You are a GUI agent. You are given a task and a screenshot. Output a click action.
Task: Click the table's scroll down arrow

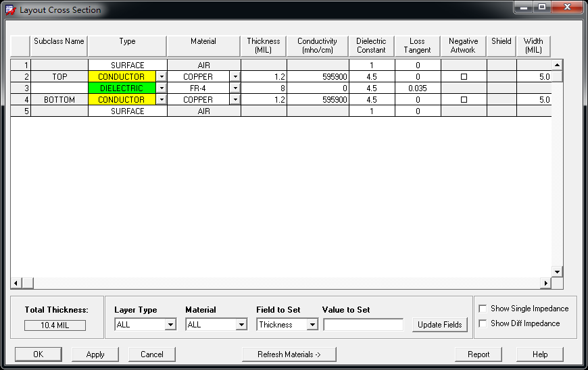tap(558, 272)
